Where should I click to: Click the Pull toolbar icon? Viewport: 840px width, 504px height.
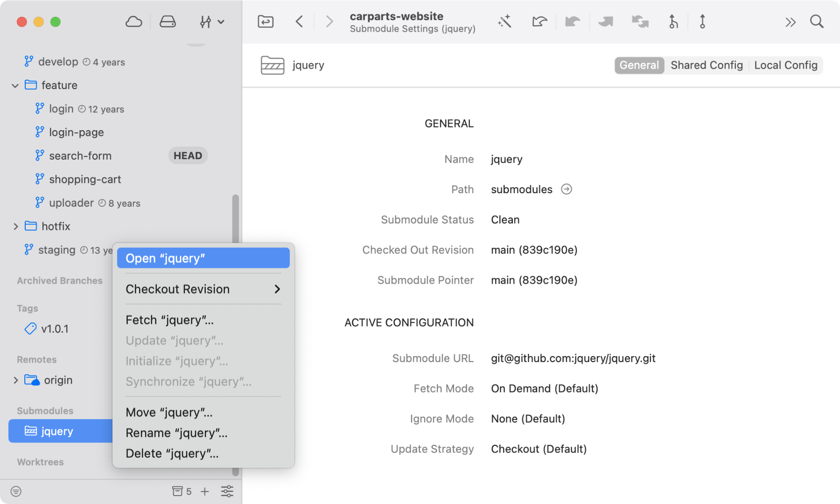pos(573,21)
